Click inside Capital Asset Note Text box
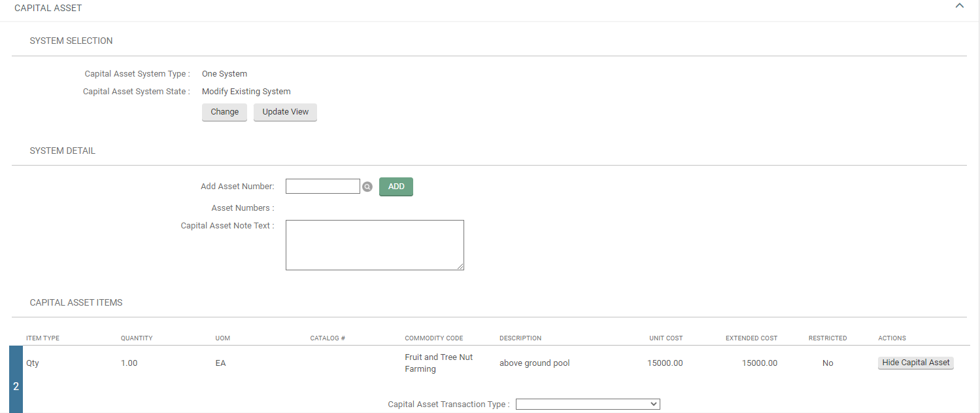This screenshot has height=413, width=980. (x=374, y=245)
